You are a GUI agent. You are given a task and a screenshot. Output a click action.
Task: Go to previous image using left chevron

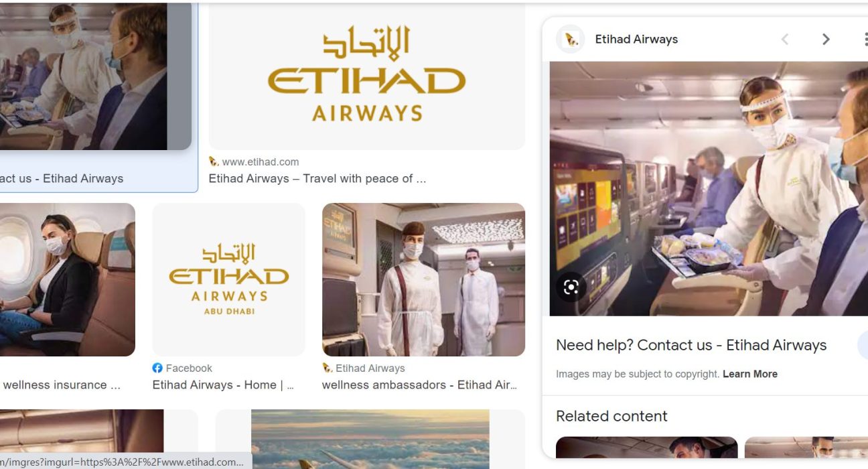pos(785,40)
